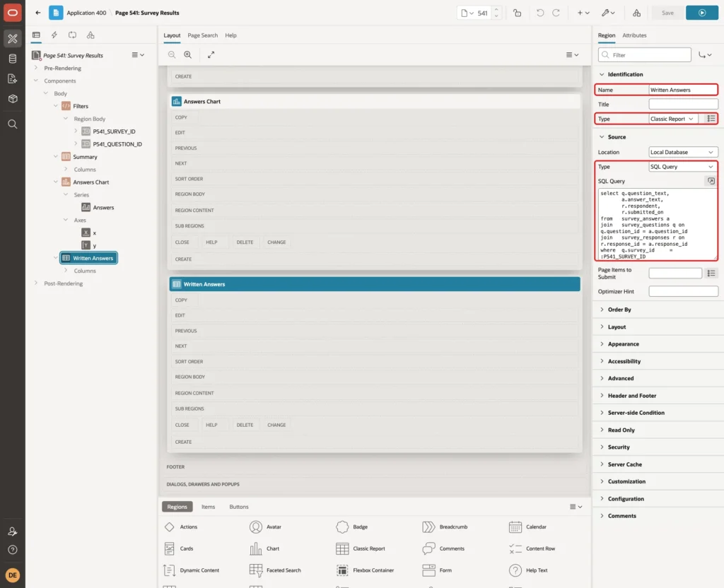This screenshot has height=588, width=724.
Task: Switch to the Attributes tab
Action: 634,35
